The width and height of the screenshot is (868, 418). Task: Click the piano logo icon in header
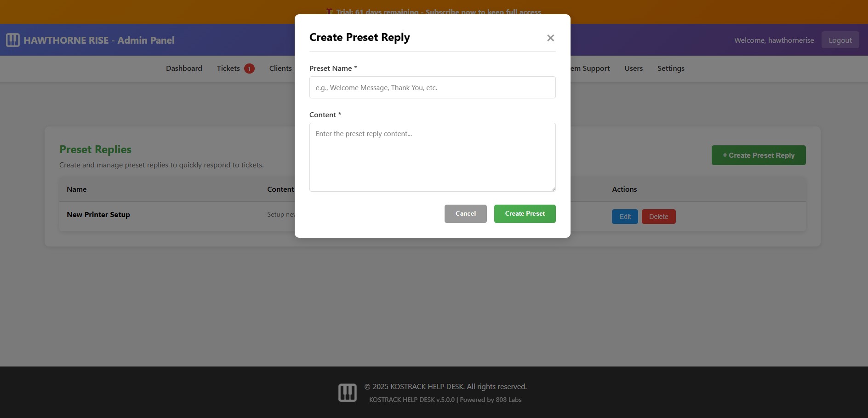(13, 40)
